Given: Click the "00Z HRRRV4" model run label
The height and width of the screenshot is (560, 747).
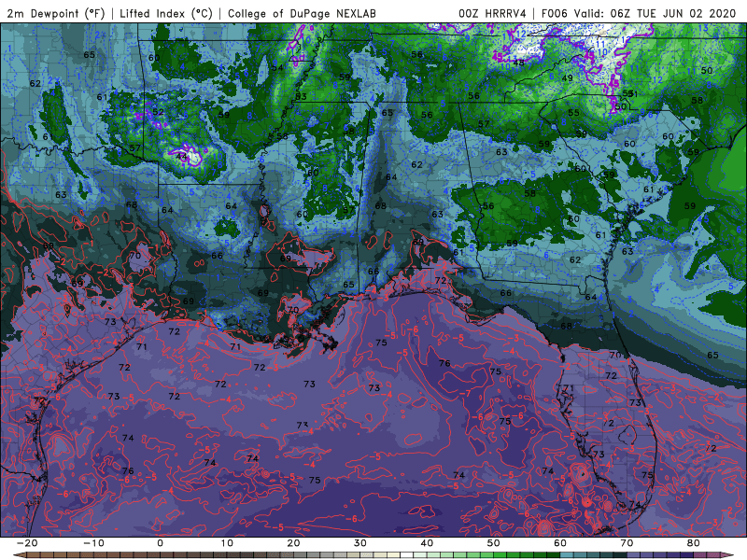Looking at the screenshot, I should point(493,13).
